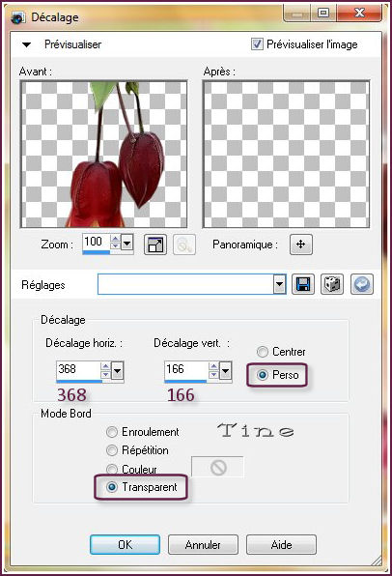Select the Centrer radio button
The image size is (392, 576).
tap(262, 352)
